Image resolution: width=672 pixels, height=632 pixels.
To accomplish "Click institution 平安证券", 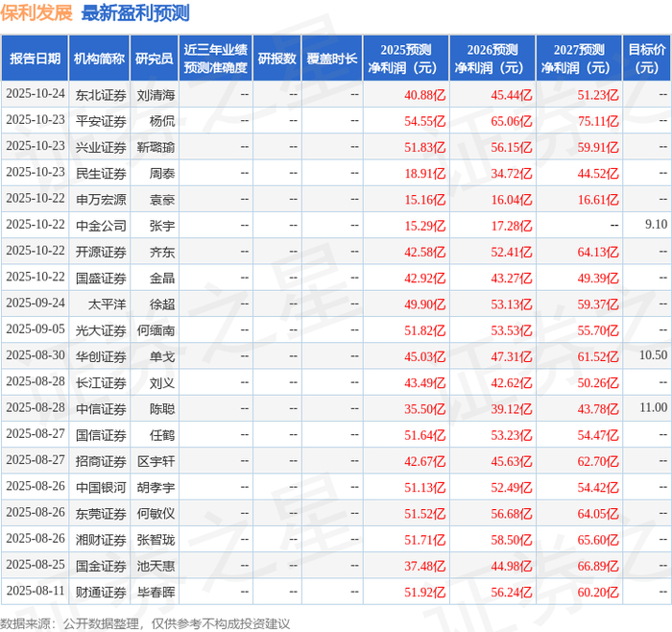I will tap(101, 121).
